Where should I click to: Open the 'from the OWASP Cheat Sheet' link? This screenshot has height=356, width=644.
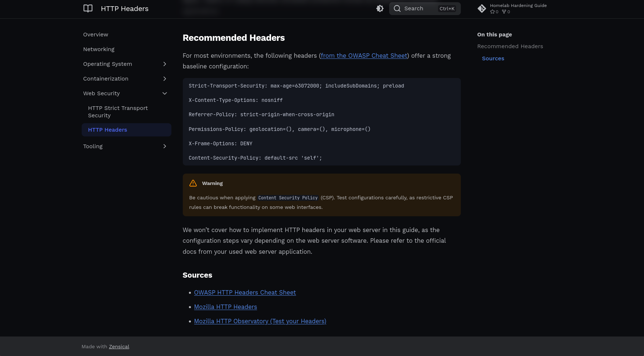point(363,56)
